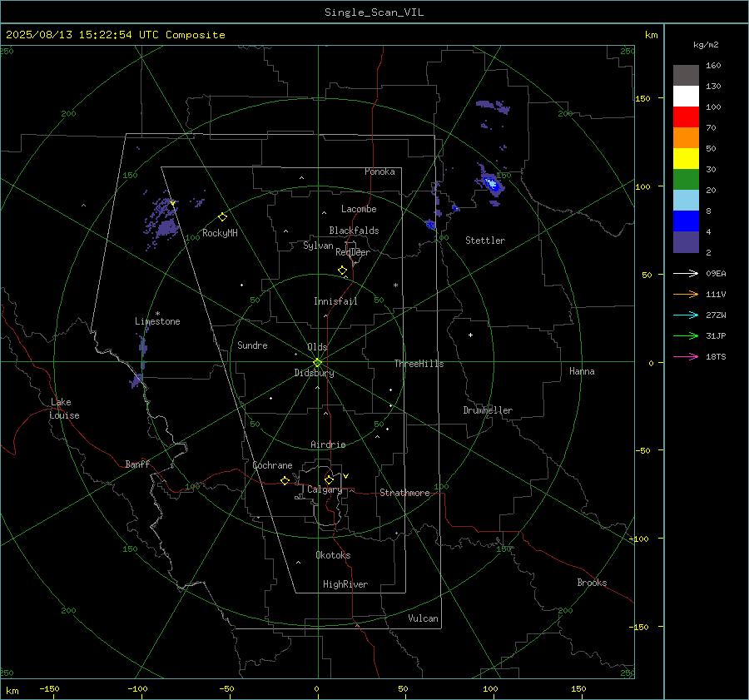Click the orange 111V arrow in legend
749x700 pixels.
point(686,295)
